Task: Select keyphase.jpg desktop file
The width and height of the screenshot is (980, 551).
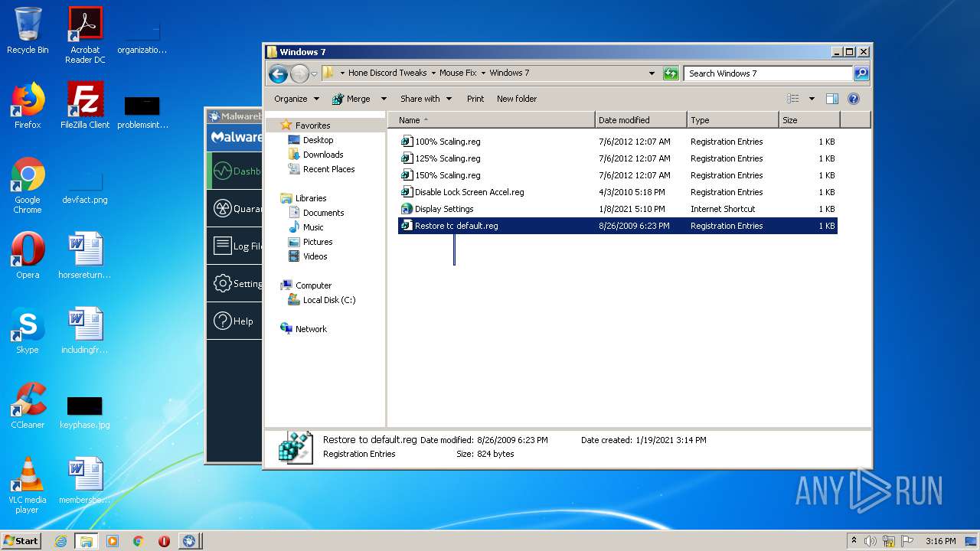Action: [x=85, y=412]
